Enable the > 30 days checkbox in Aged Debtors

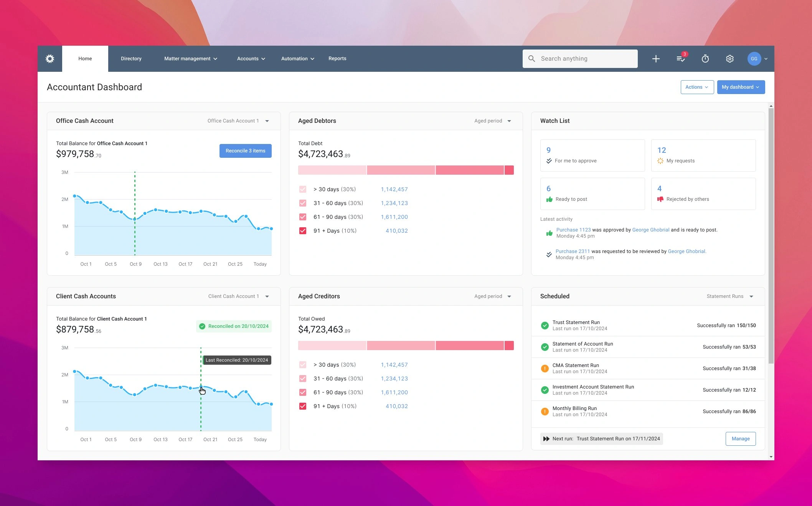303,189
